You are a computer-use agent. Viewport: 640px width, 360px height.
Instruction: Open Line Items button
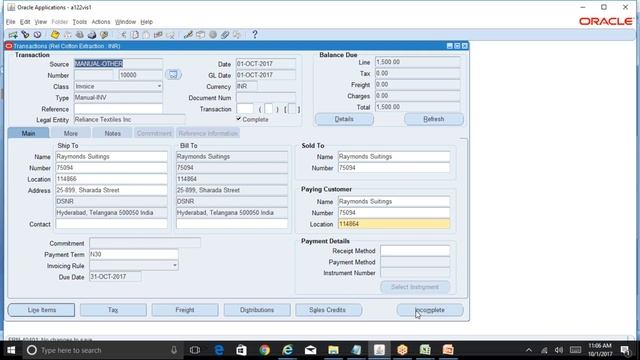[41, 310]
